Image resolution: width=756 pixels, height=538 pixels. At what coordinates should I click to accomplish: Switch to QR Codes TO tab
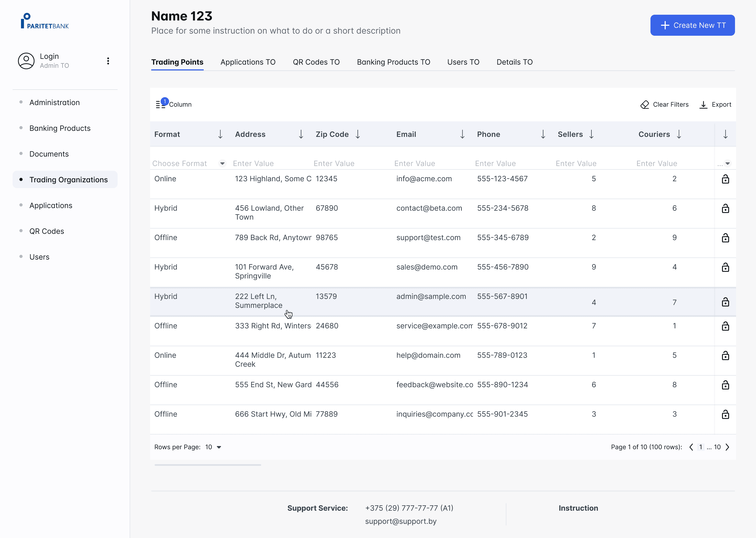[316, 62]
